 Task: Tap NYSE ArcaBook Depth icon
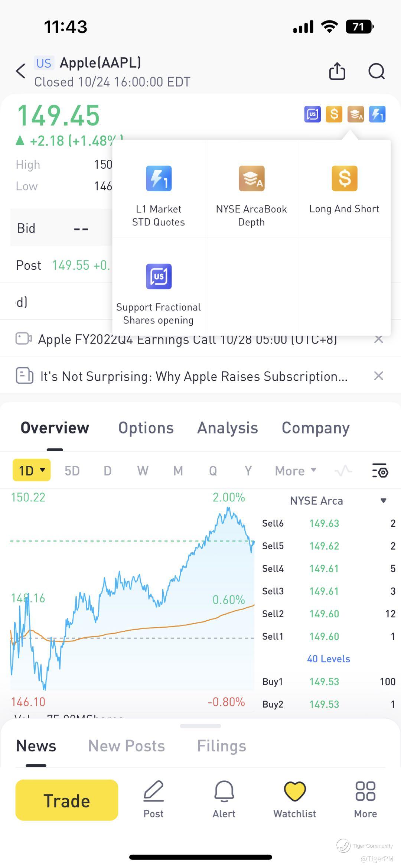[251, 179]
